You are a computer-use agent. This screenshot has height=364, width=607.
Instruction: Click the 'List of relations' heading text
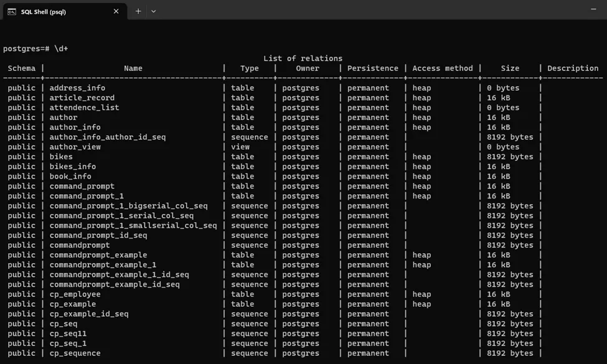(303, 58)
